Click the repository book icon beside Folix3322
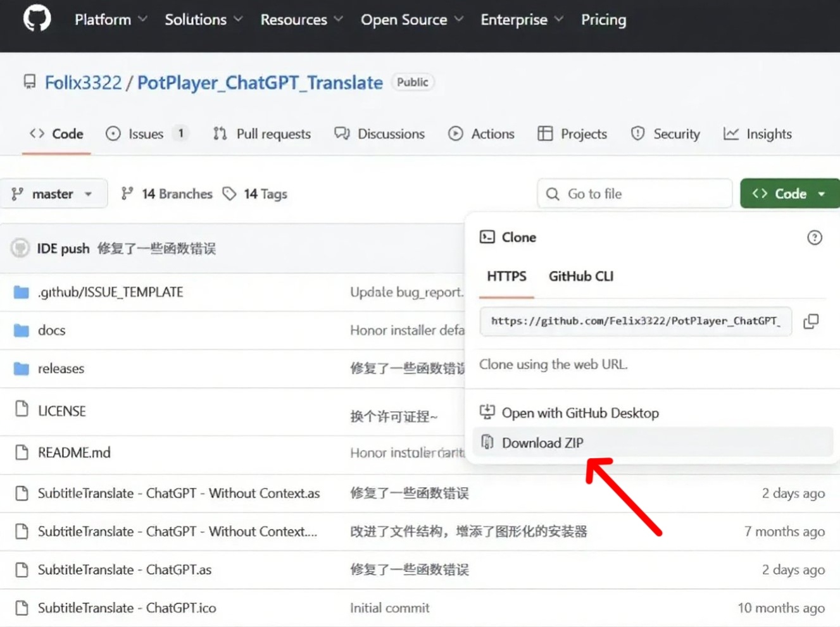The image size is (840, 627). tap(30, 82)
